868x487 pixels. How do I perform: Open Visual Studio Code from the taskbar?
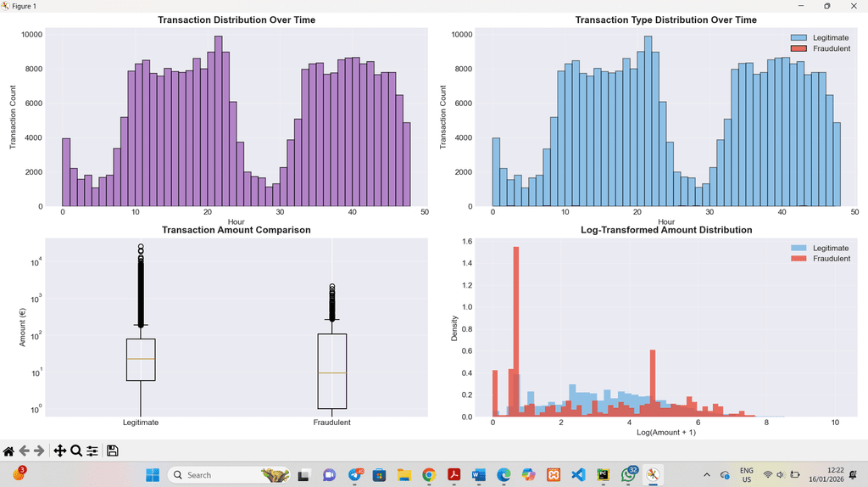pos(578,475)
